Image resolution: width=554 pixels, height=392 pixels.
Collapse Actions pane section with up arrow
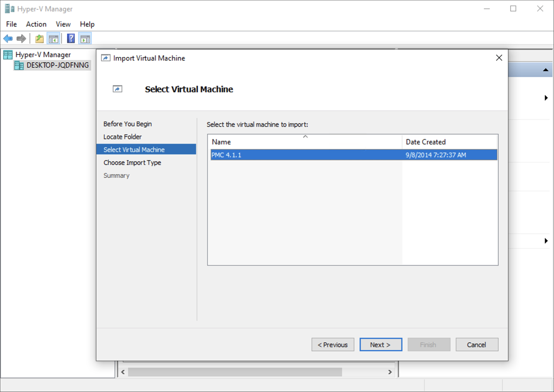546,70
